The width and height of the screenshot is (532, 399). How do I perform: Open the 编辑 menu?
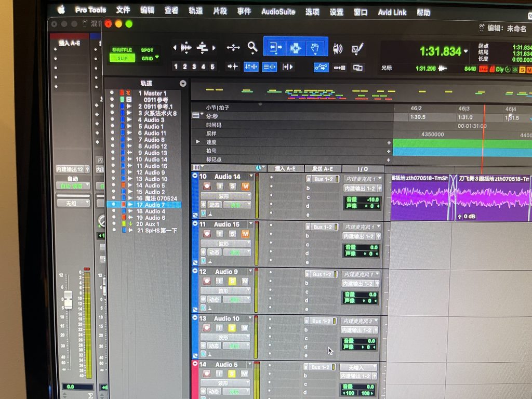tap(147, 10)
